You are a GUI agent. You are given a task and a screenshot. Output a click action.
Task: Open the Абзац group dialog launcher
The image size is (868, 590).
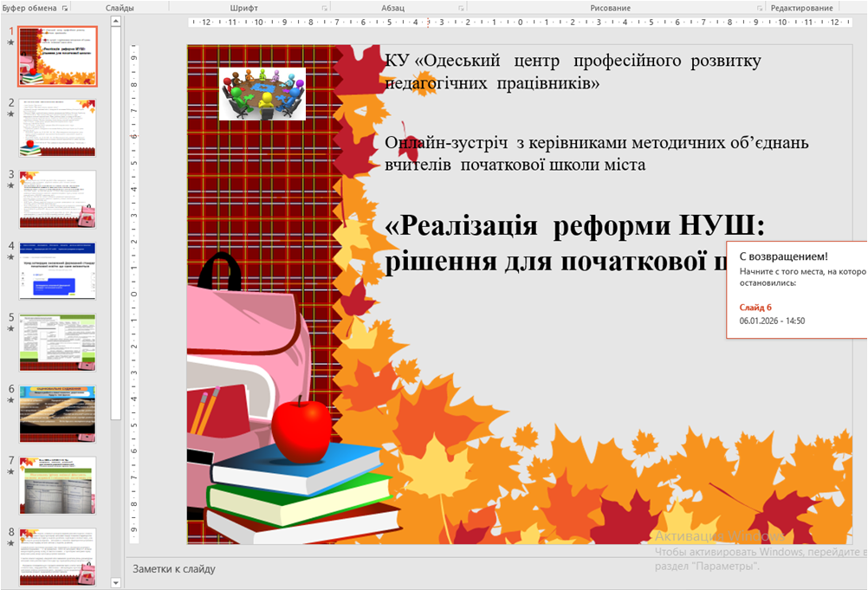(460, 8)
